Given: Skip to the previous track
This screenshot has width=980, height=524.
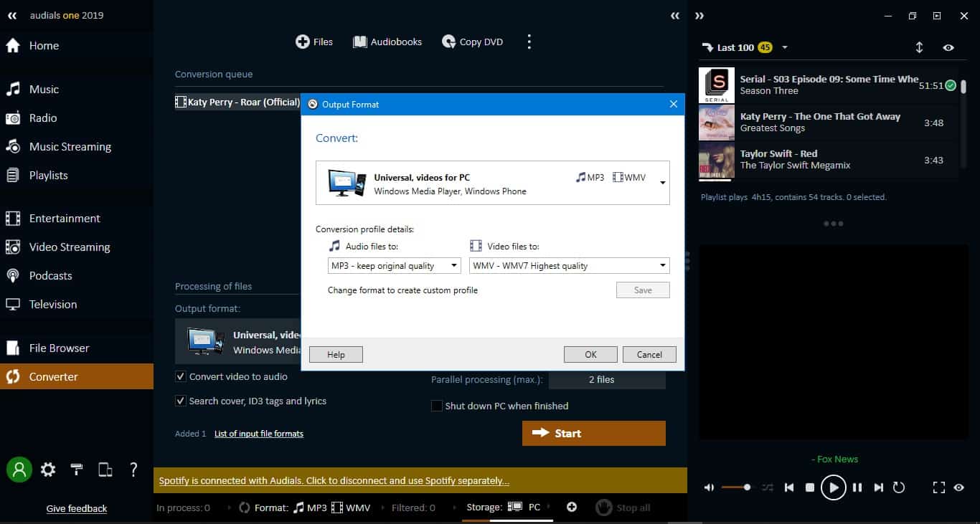Looking at the screenshot, I should click(789, 487).
